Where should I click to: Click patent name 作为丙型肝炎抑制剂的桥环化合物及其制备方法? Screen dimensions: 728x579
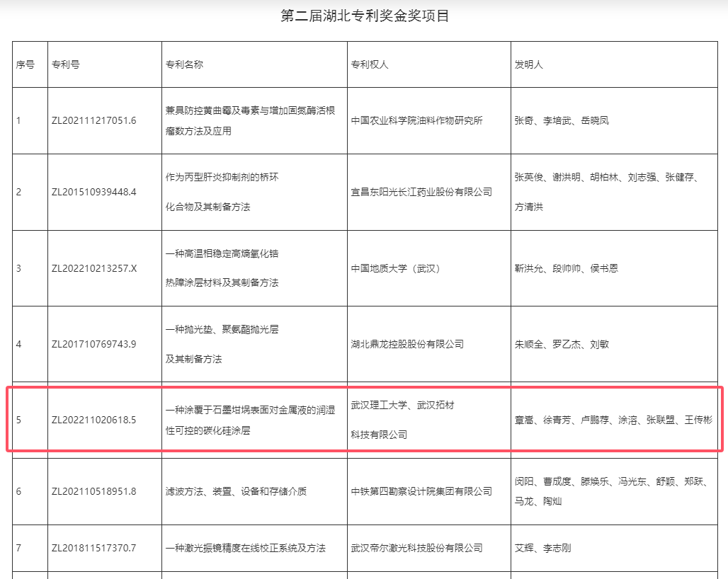click(222, 192)
